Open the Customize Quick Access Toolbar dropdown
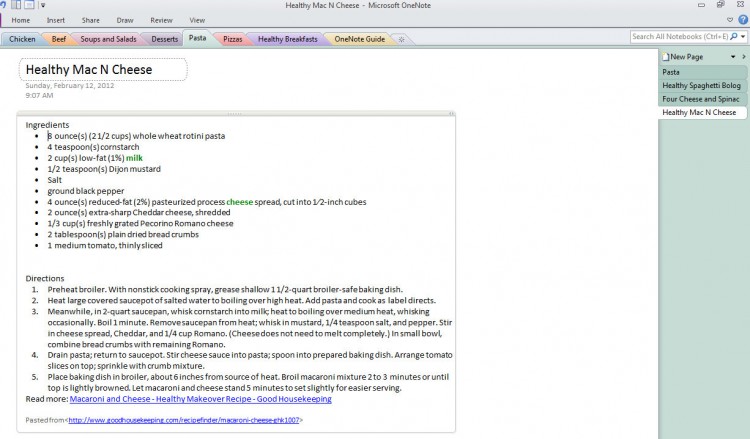 (x=43, y=5)
